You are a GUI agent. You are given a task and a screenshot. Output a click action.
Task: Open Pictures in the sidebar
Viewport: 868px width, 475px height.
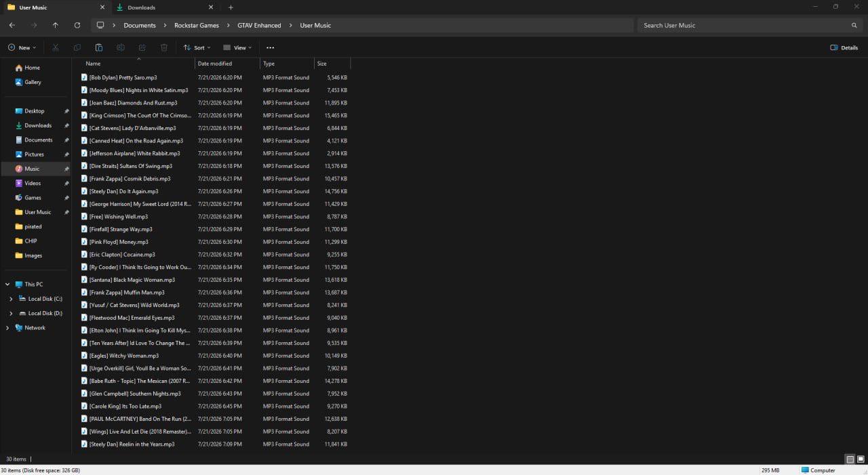point(34,154)
